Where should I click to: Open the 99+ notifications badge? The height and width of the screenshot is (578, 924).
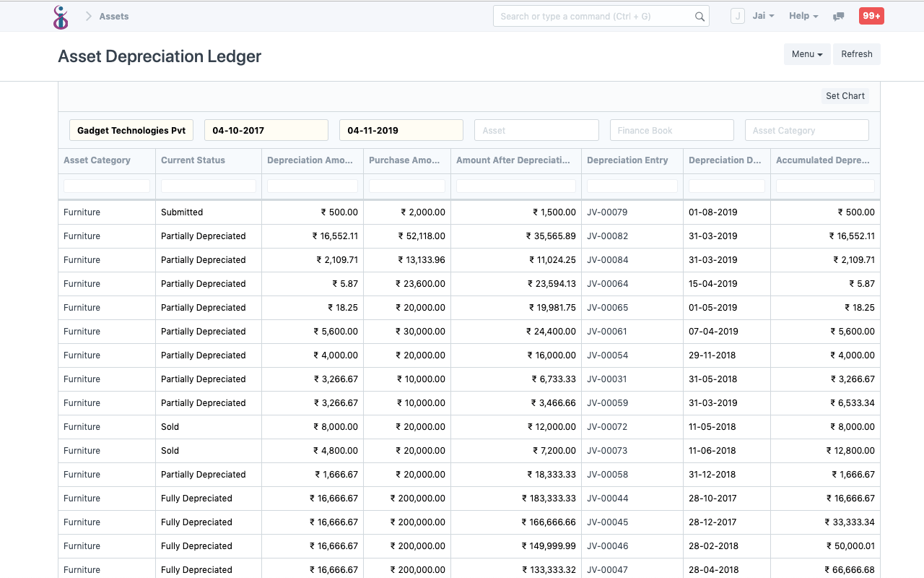click(871, 15)
